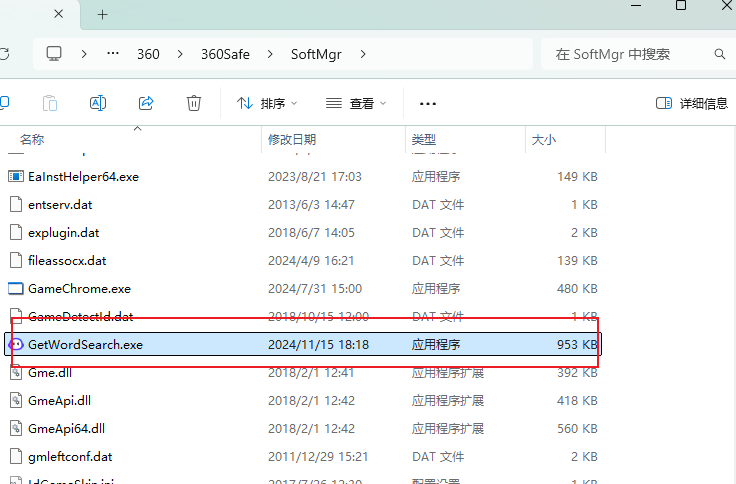The width and height of the screenshot is (736, 484).
Task: Click the explugin.dat file icon
Action: 16,232
